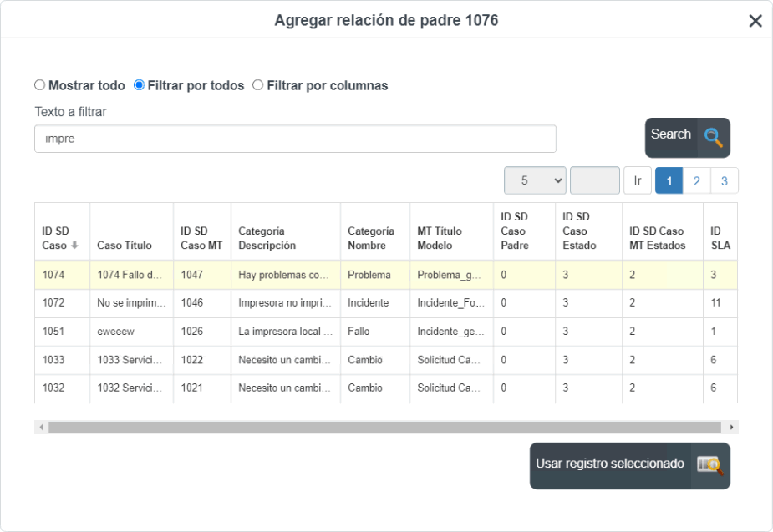This screenshot has width=773, height=532.
Task: Click the Ir button
Action: point(638,180)
